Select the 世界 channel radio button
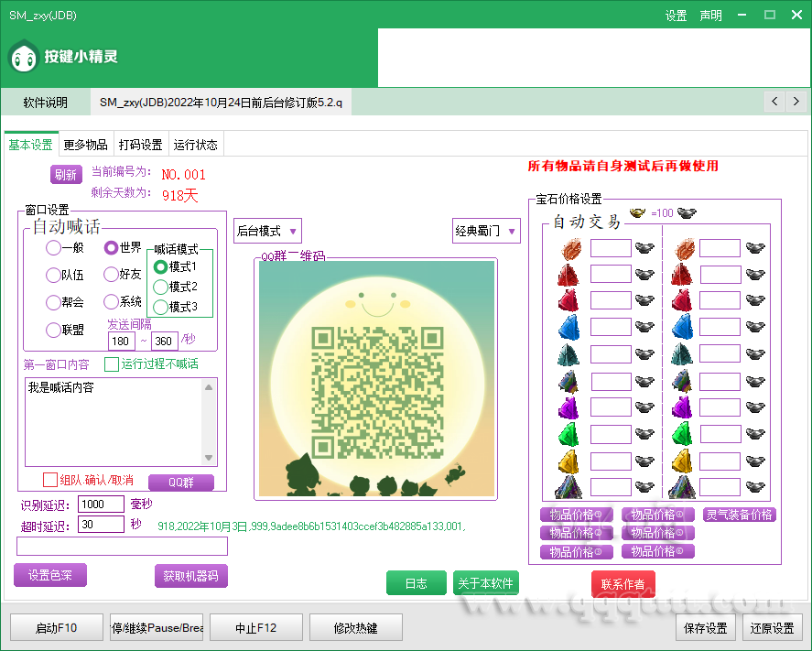The height and width of the screenshot is (651, 812). coord(111,247)
